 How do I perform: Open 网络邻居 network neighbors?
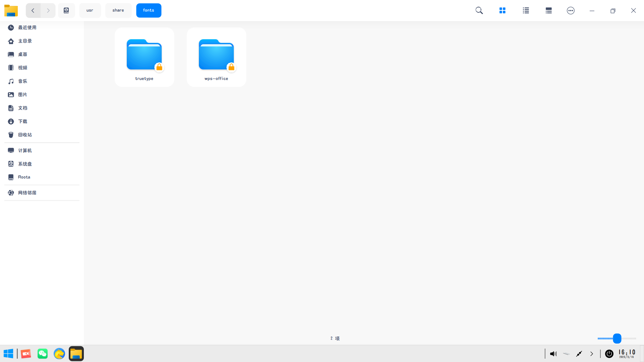pos(27,193)
